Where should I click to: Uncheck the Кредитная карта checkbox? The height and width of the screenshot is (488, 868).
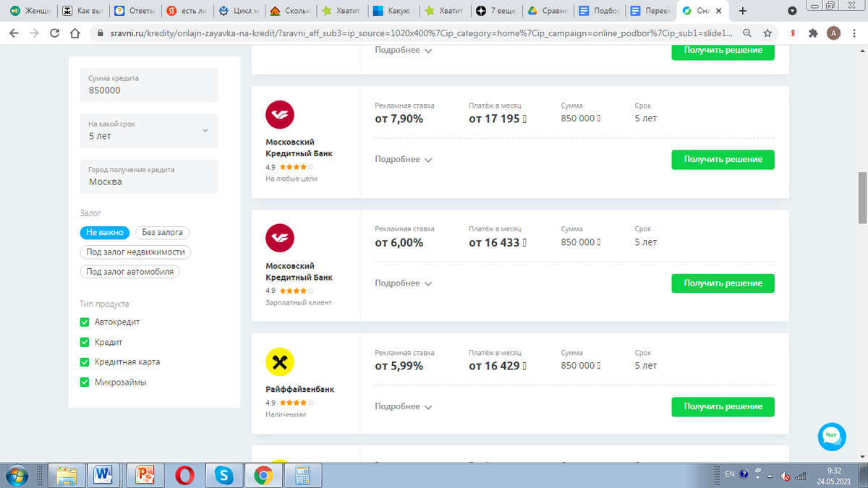[x=85, y=362]
